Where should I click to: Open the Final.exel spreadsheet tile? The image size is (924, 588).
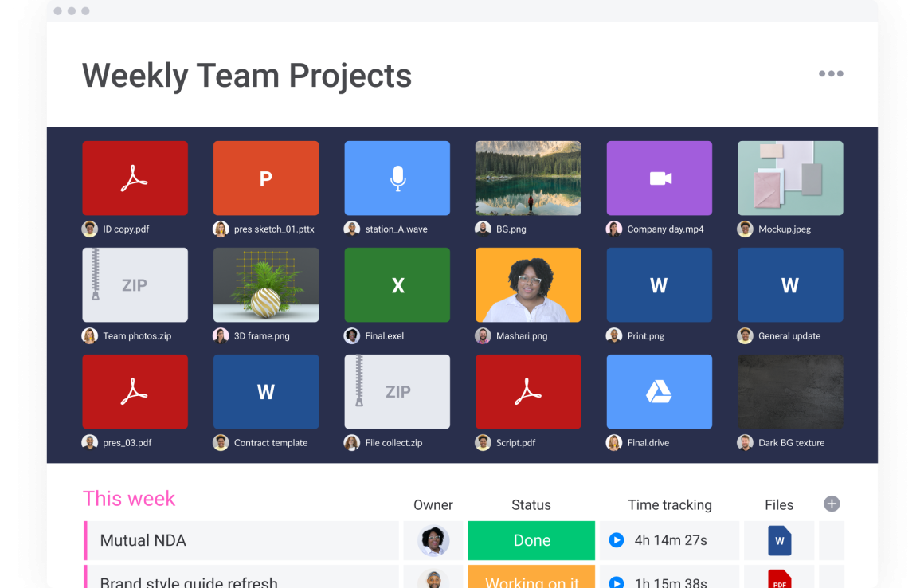[397, 284]
